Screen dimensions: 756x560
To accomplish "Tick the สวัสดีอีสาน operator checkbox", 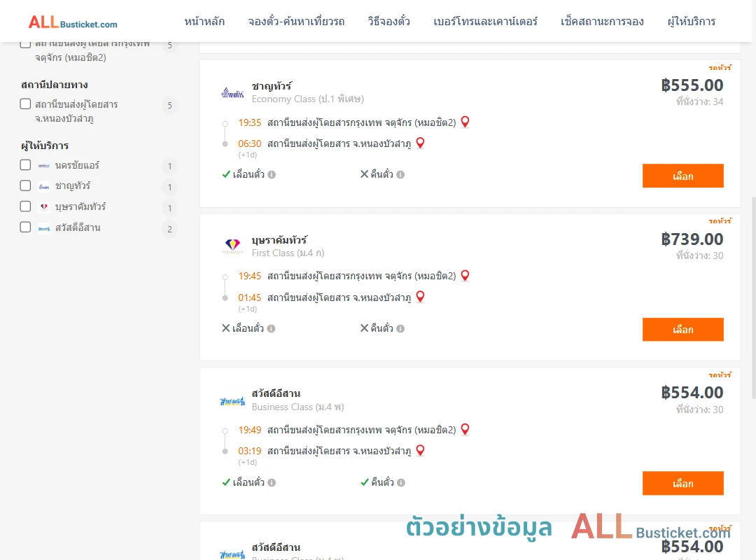I will (x=26, y=227).
